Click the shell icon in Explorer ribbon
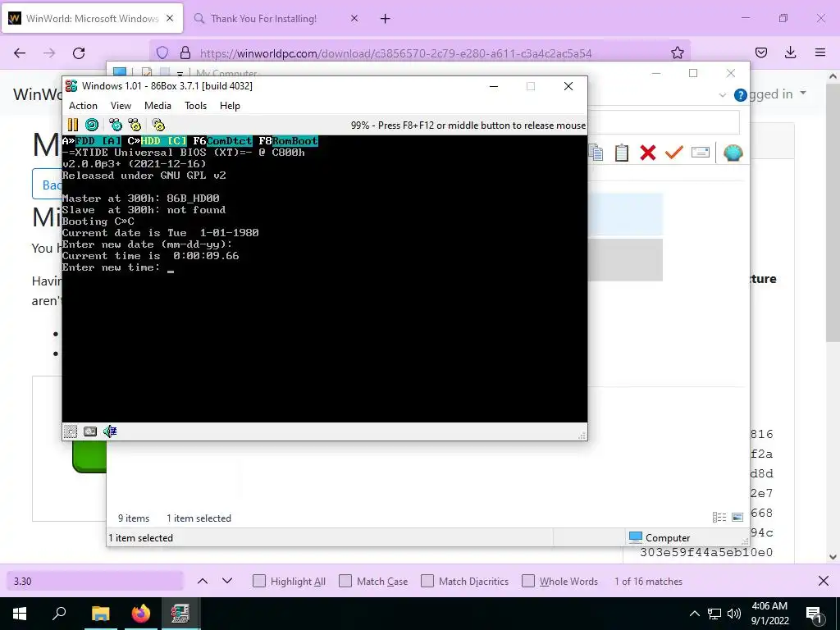Image resolution: width=840 pixels, height=630 pixels. click(x=733, y=153)
